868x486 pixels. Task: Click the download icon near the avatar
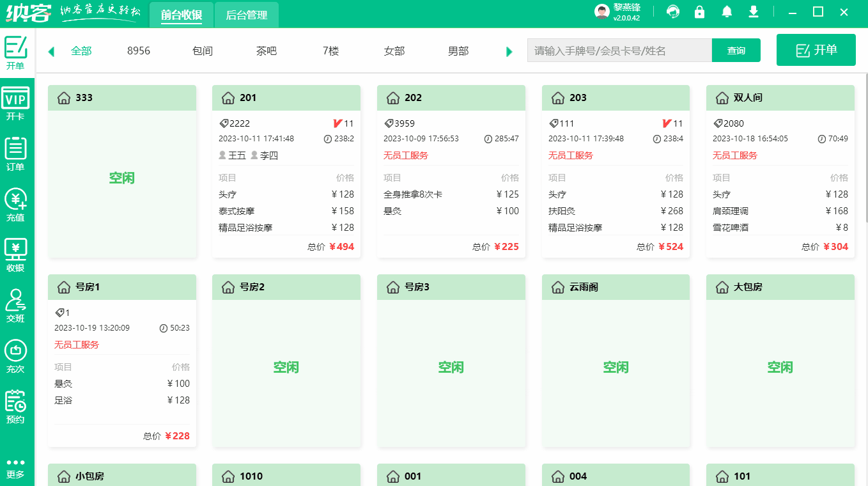(753, 12)
